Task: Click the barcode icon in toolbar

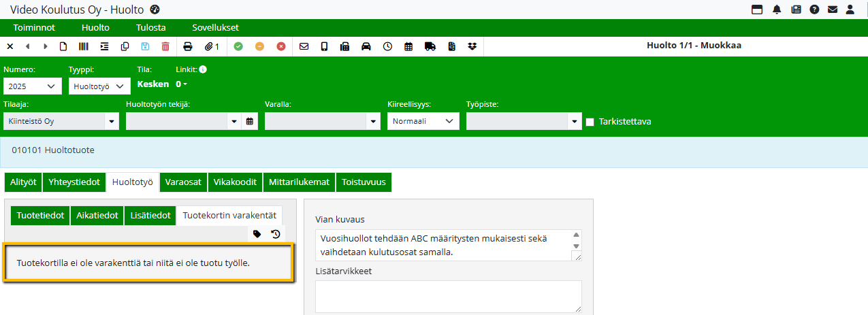Action: tap(83, 46)
